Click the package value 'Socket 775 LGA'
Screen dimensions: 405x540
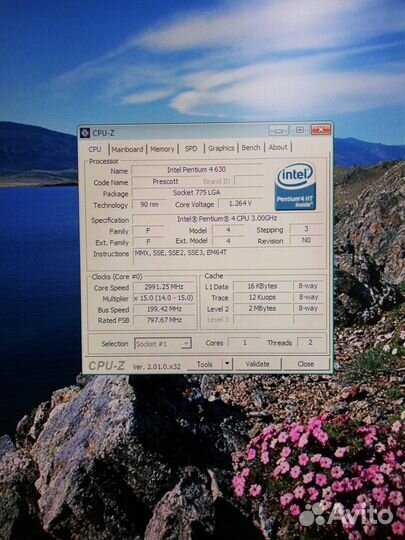coord(197,193)
